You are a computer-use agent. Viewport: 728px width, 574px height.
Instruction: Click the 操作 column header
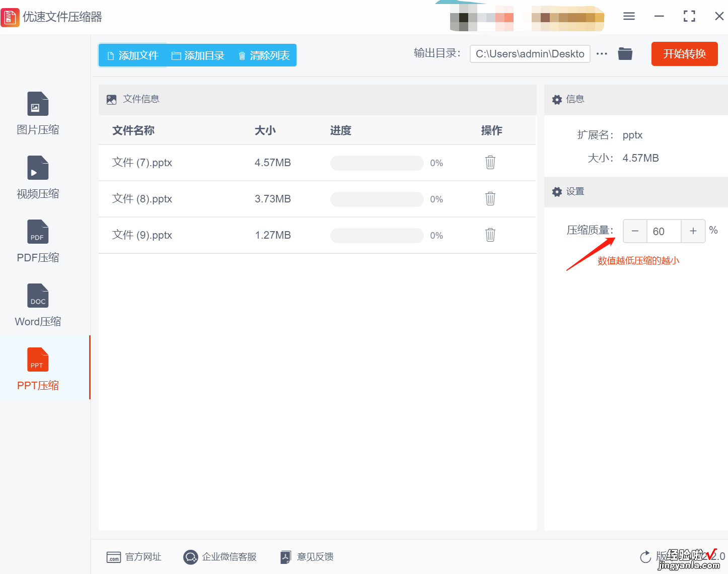click(492, 130)
